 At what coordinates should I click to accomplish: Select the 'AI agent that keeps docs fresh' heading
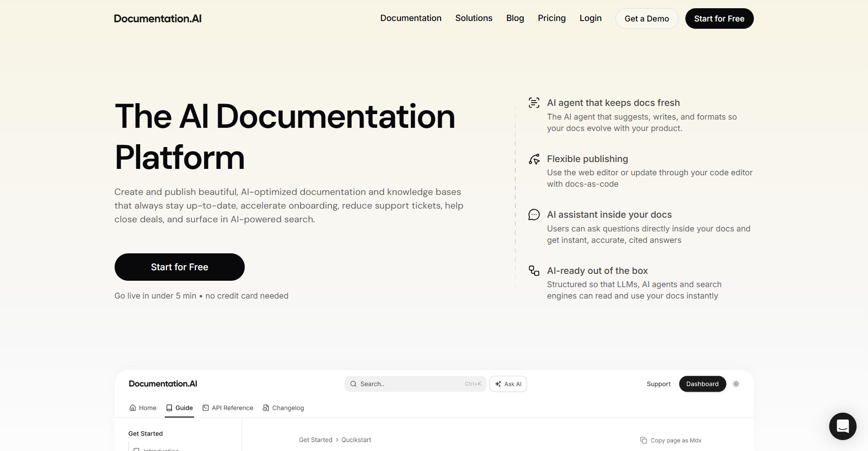click(613, 103)
